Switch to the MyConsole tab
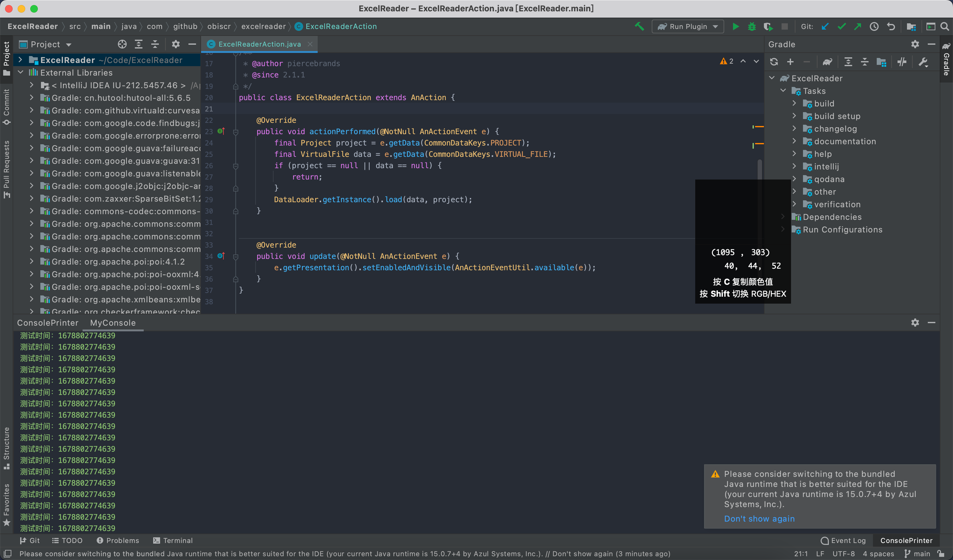The image size is (953, 560). (x=112, y=323)
